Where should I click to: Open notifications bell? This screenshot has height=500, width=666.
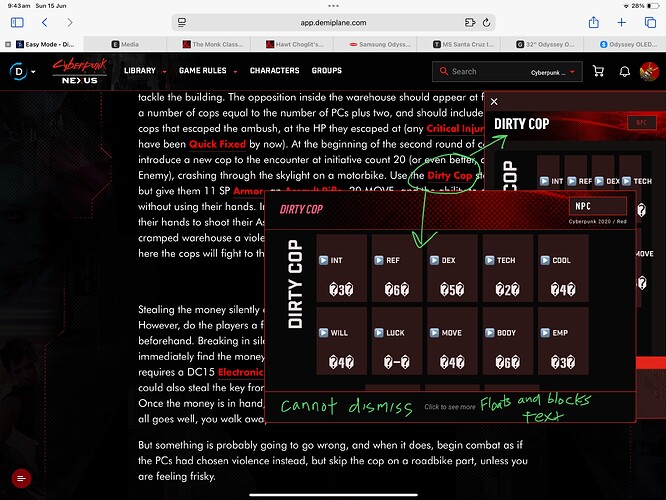pyautogui.click(x=624, y=71)
